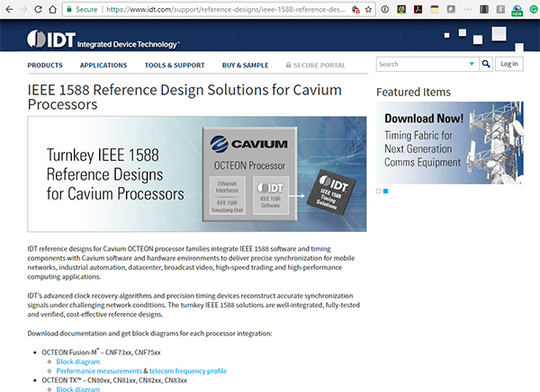Open the browser home page

coord(52,9)
